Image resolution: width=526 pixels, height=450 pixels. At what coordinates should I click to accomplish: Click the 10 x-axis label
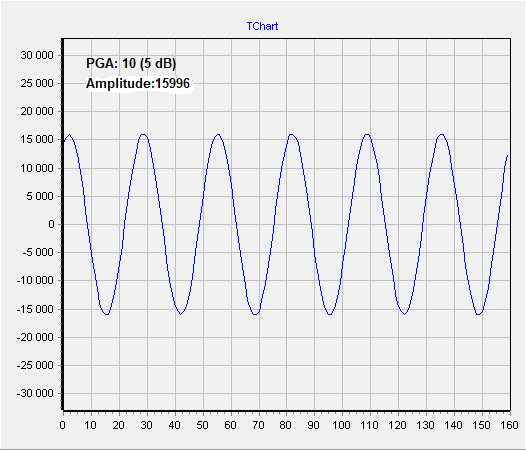(x=90, y=425)
